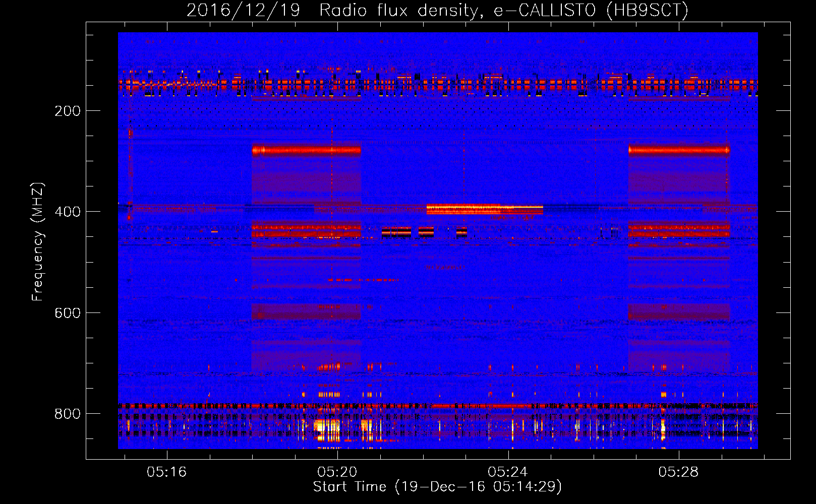Image resolution: width=816 pixels, height=504 pixels.
Task: Click the 05:24 time tick label
Action: point(508,472)
